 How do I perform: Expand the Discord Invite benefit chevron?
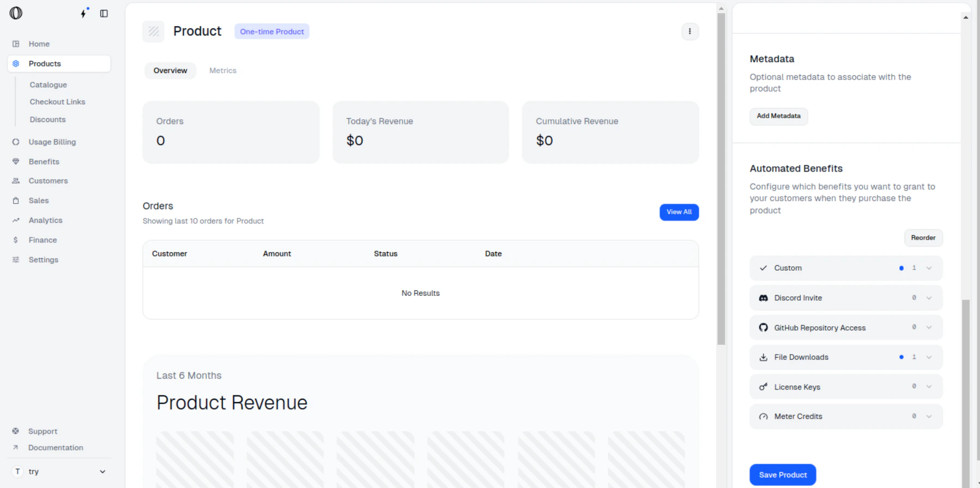929,298
